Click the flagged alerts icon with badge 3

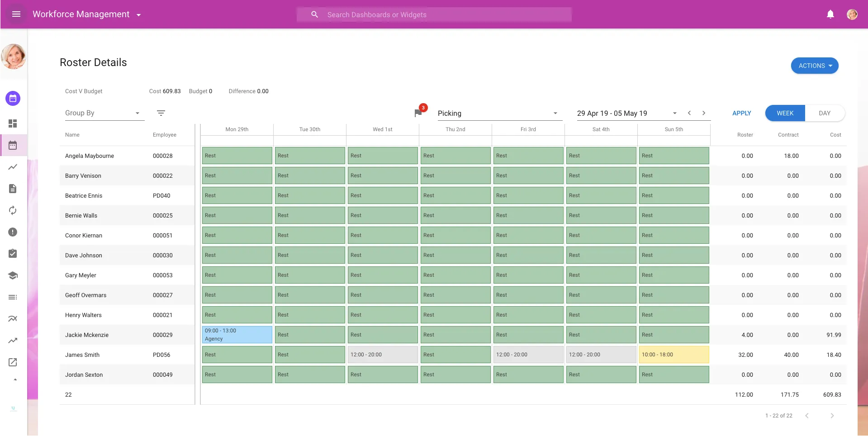tap(418, 113)
